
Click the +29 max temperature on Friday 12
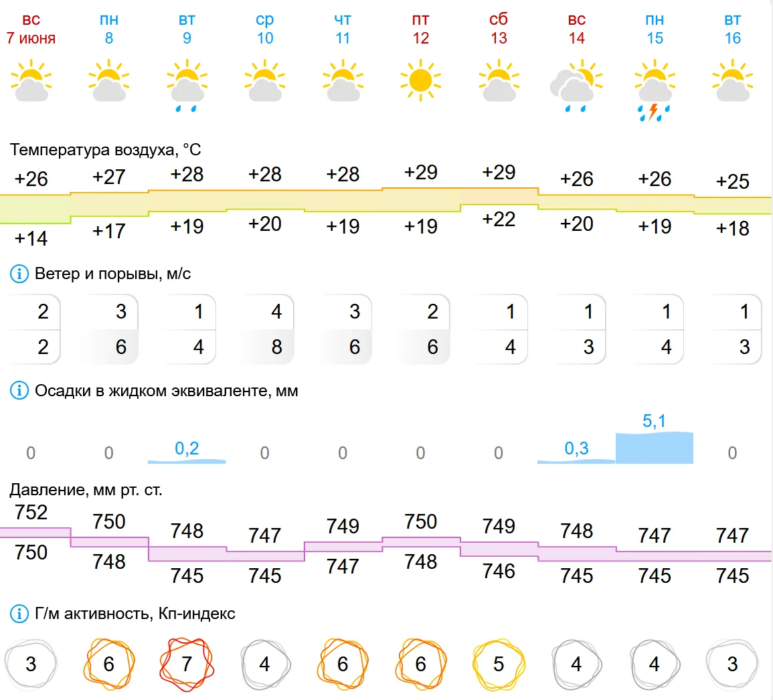coord(420,173)
